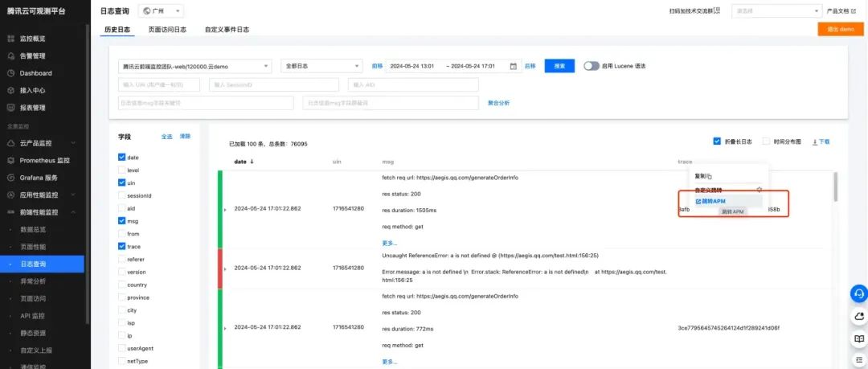Click 清除 to clear fields
Screen dimensions: 868x369
[x=185, y=137]
